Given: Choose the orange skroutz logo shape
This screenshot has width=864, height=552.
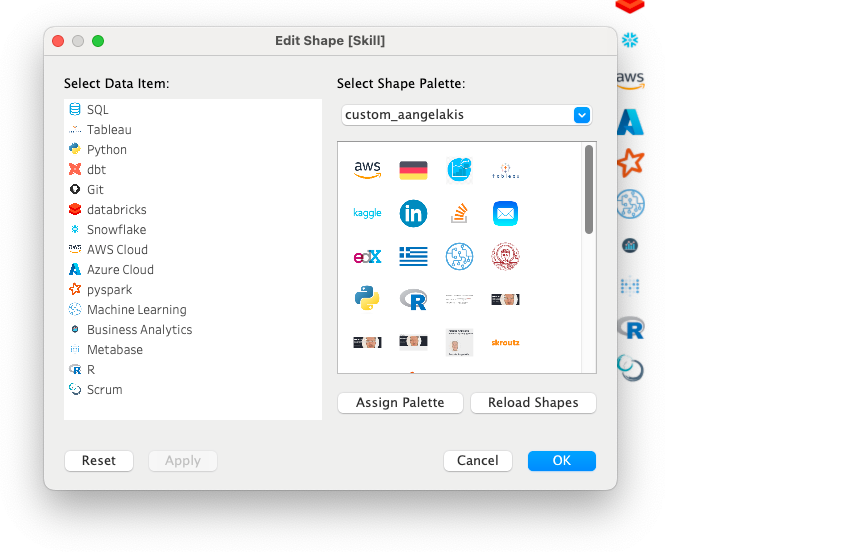Looking at the screenshot, I should tap(505, 342).
